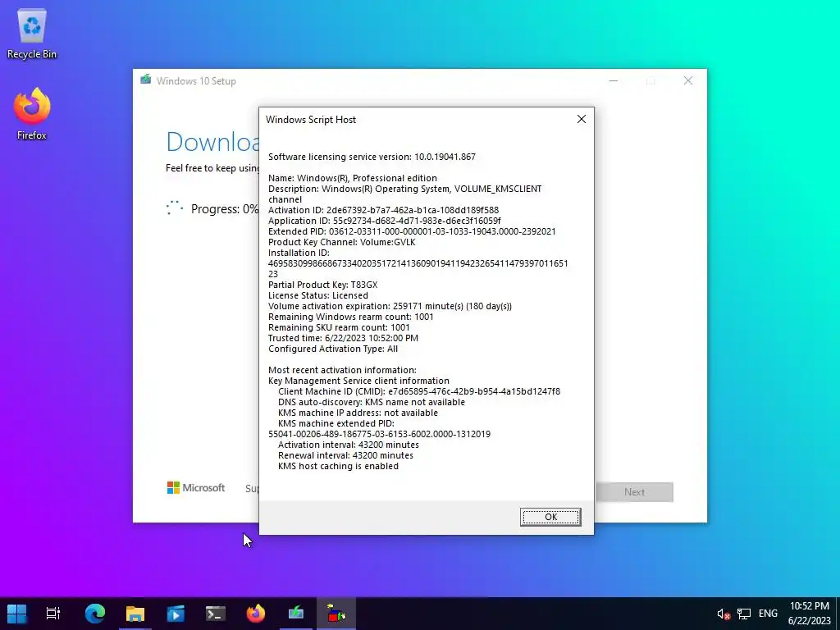Viewport: 840px width, 630px height.
Task: Switch to Windows Script Host taskbar icon
Action: tap(336, 614)
